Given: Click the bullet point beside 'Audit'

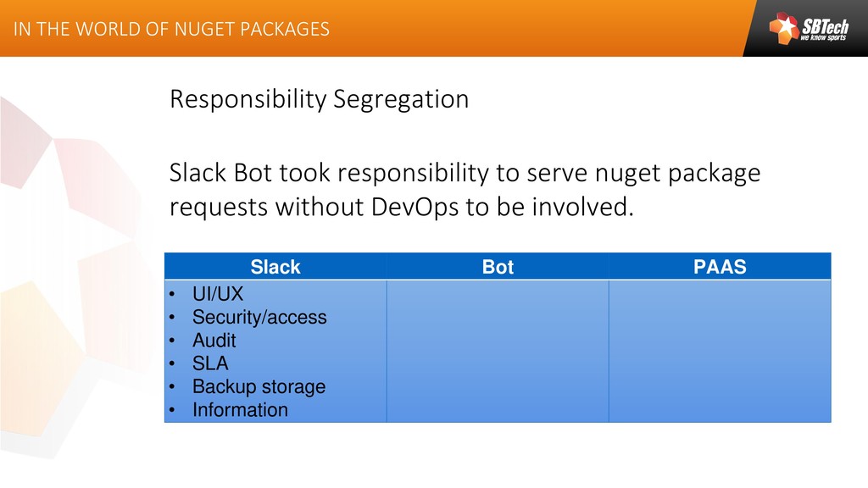Looking at the screenshot, I should tap(172, 341).
